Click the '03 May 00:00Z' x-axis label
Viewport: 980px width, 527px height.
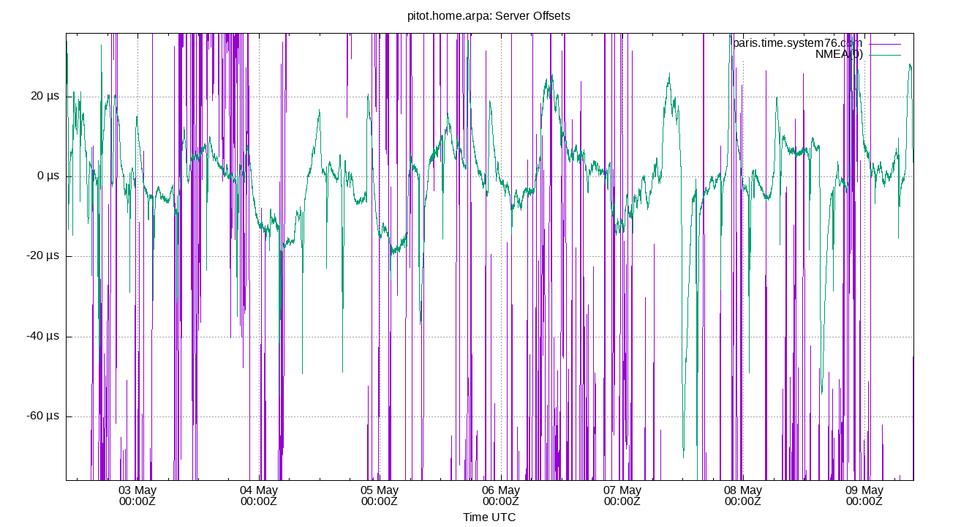coord(137,496)
